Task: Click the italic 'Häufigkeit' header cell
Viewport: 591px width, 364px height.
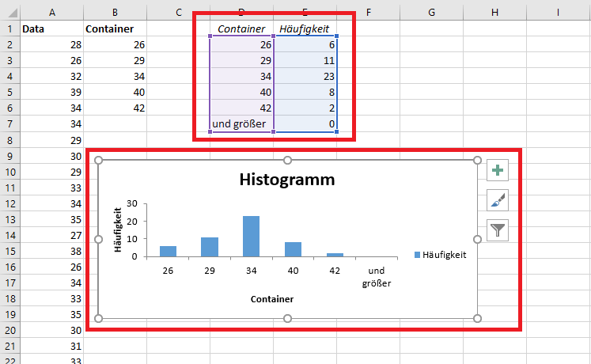Action: click(x=305, y=28)
